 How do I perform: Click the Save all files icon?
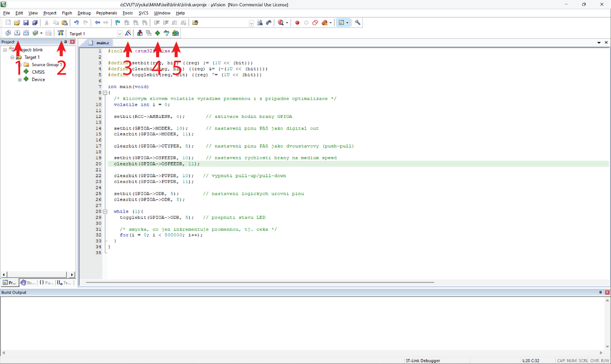coord(35,23)
